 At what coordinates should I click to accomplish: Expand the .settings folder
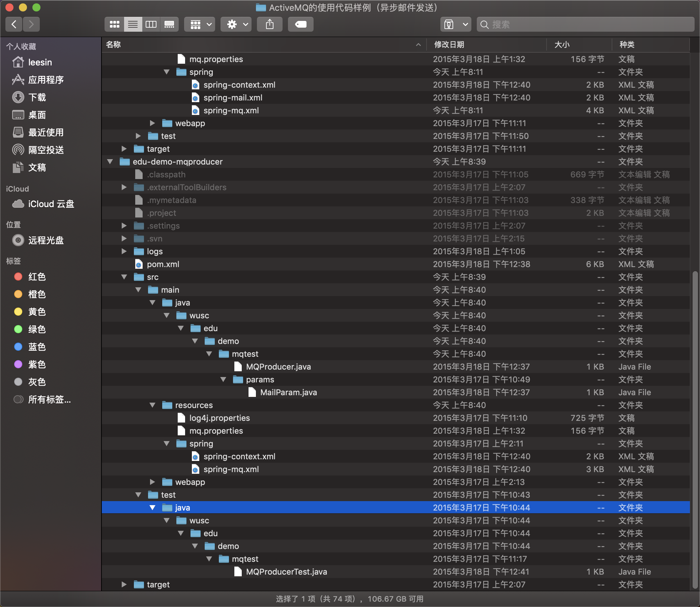click(124, 226)
